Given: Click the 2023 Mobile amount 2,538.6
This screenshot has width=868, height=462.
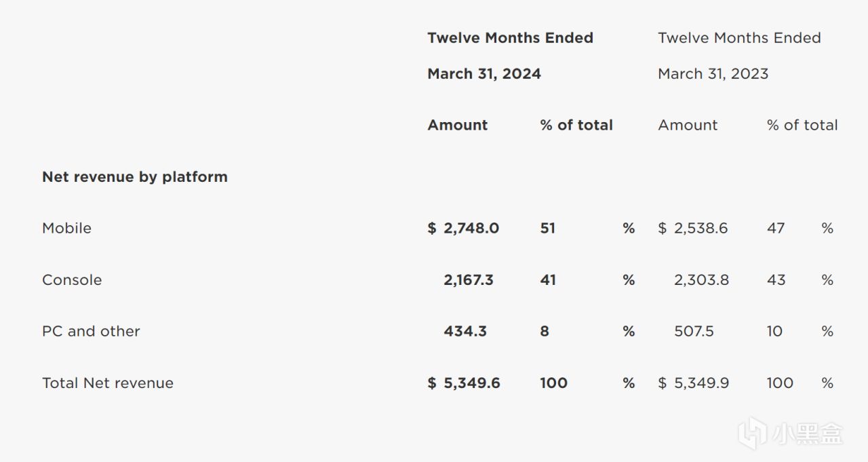Looking at the screenshot, I should 701,229.
